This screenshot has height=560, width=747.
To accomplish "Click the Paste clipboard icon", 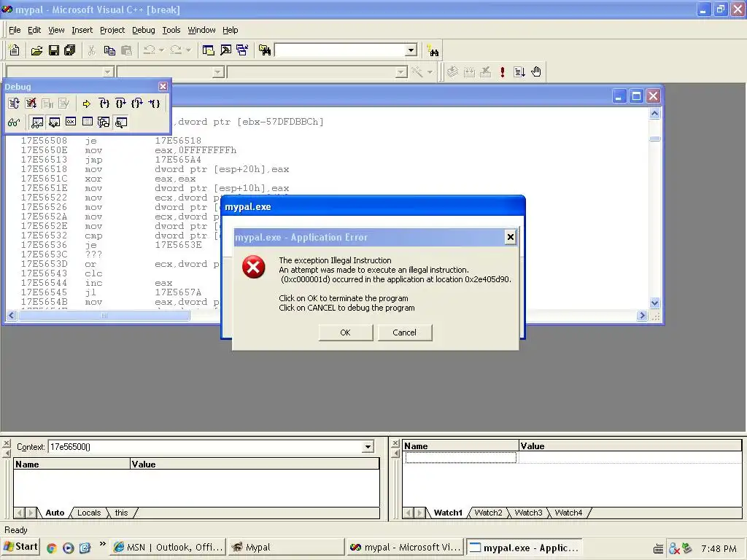I will click(x=127, y=50).
